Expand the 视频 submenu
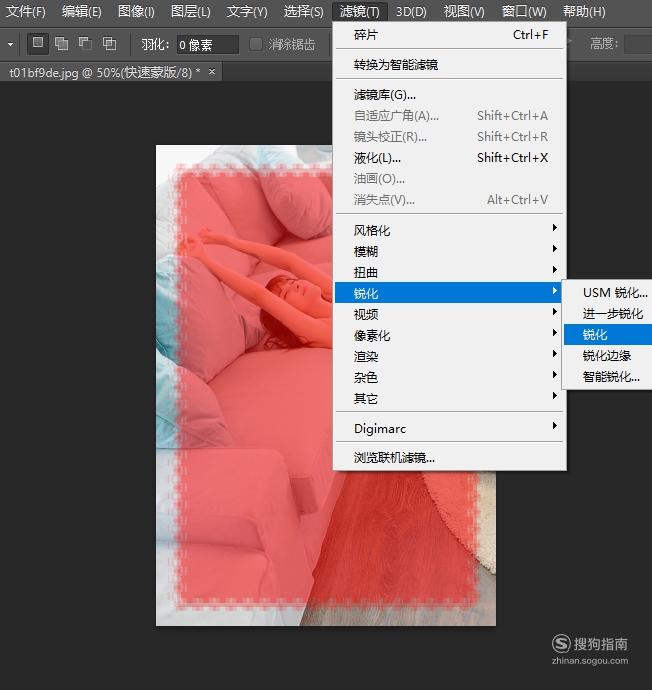Viewport: 652px width, 690px height. coord(450,314)
